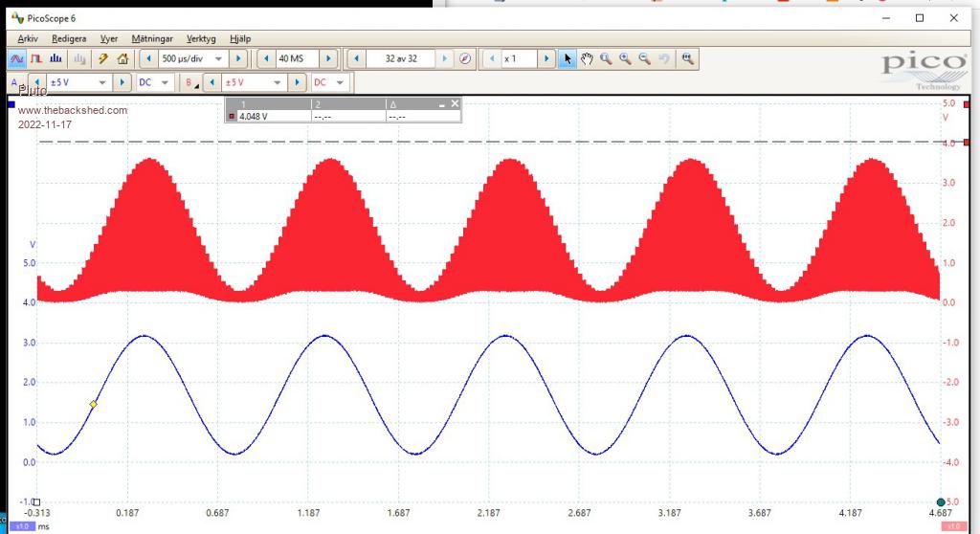Close the ruler readout legend box
Image resolution: width=980 pixels, height=534 pixels.
pos(455,103)
